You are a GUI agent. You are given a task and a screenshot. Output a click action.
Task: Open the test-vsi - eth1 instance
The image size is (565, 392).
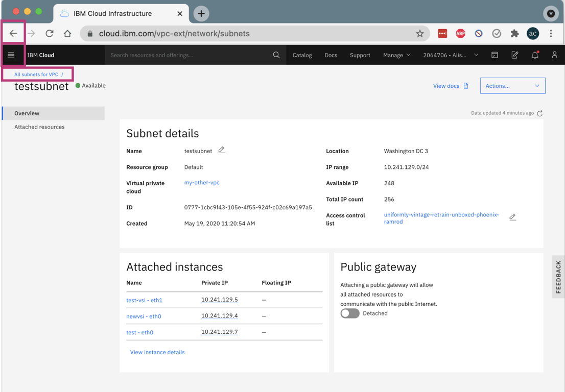pos(144,300)
